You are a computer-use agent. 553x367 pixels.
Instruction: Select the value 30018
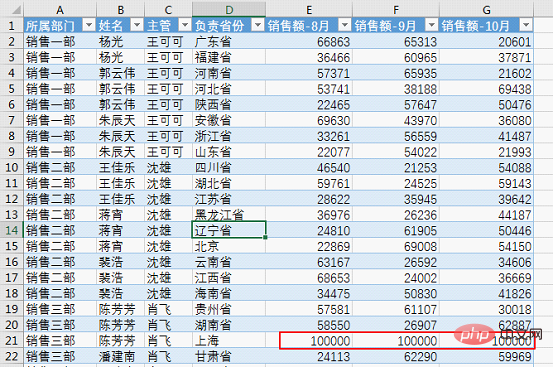click(x=515, y=310)
